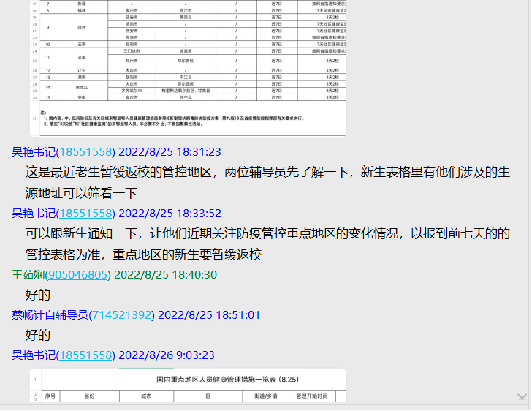Open account link 905046805

point(77,275)
